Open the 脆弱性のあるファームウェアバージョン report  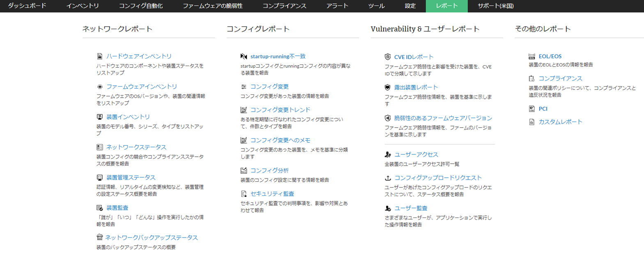tap(443, 118)
